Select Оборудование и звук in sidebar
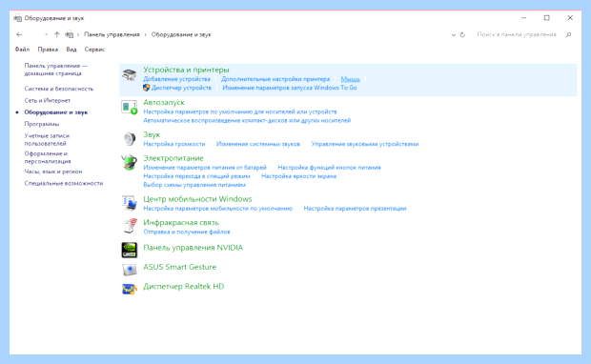Screen dimensions: 591x364 coord(56,111)
